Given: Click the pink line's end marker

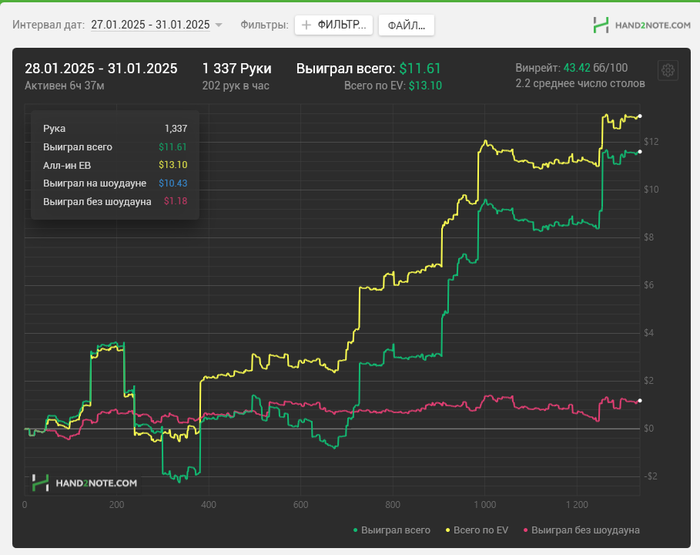Looking at the screenshot, I should tap(640, 401).
